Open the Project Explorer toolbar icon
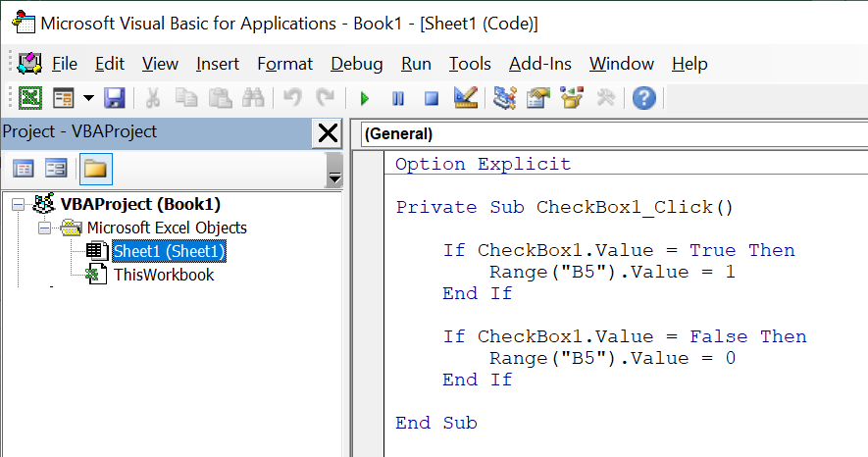The width and height of the screenshot is (868, 457). pos(505,98)
